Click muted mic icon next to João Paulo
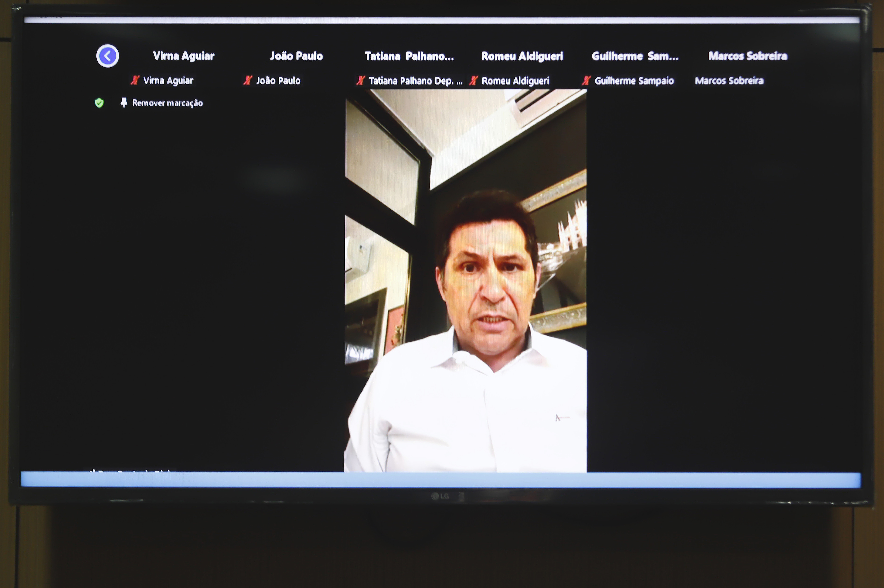Image resolution: width=884 pixels, height=588 pixels. [x=248, y=80]
